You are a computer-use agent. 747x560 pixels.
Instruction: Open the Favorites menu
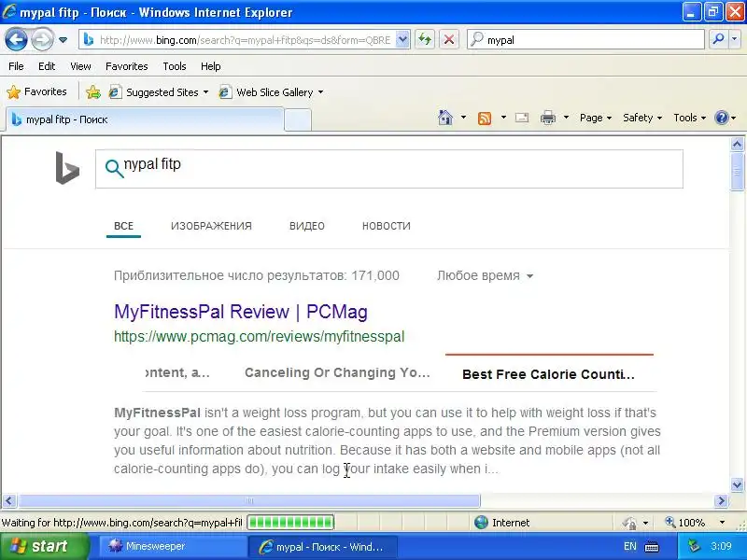[127, 66]
